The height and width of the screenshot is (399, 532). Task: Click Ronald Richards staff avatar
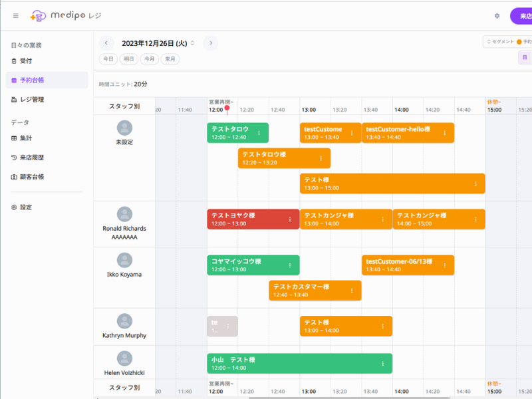point(124,214)
